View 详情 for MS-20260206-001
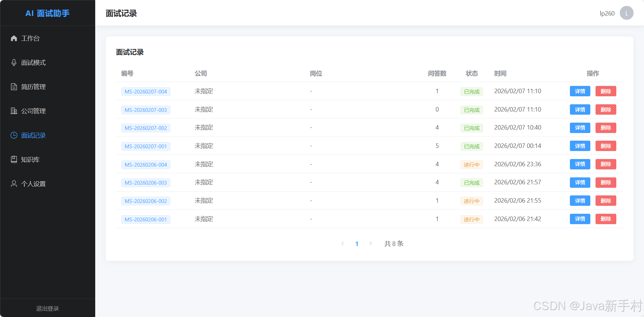 tap(580, 219)
